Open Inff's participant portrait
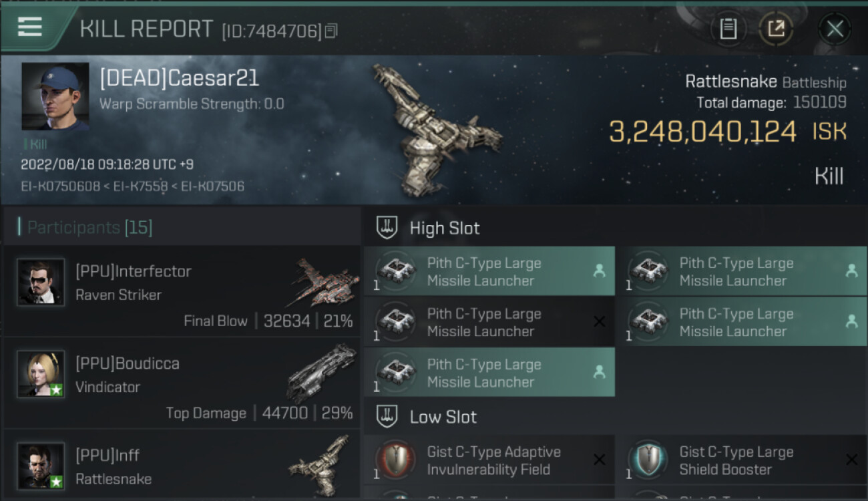Image resolution: width=868 pixels, height=501 pixels. point(41,466)
